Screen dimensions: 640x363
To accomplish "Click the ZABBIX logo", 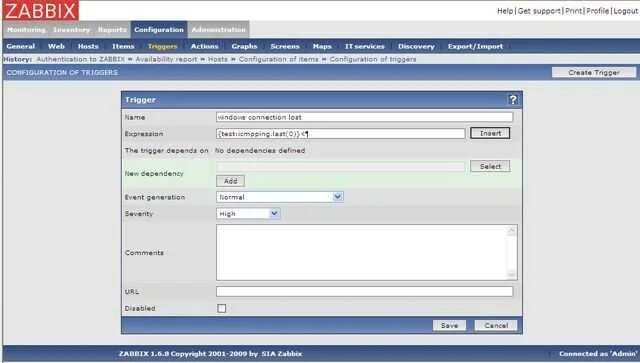I will [41, 10].
